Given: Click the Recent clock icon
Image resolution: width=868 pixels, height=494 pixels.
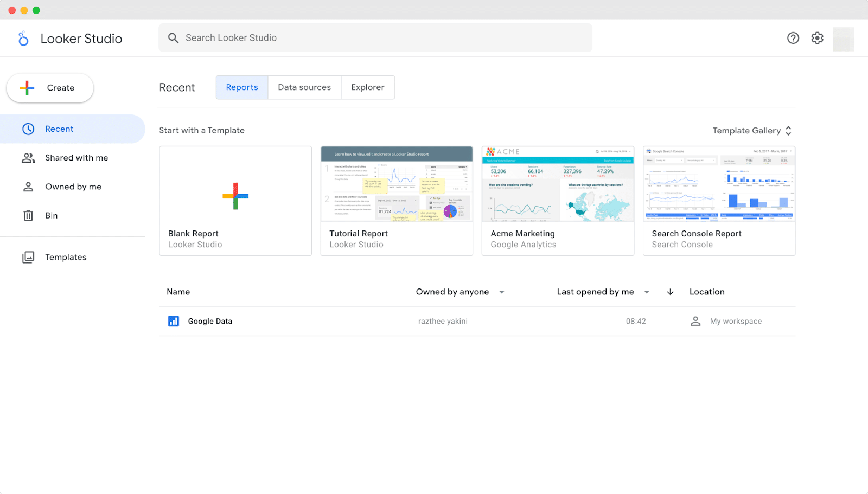Looking at the screenshot, I should click(28, 129).
